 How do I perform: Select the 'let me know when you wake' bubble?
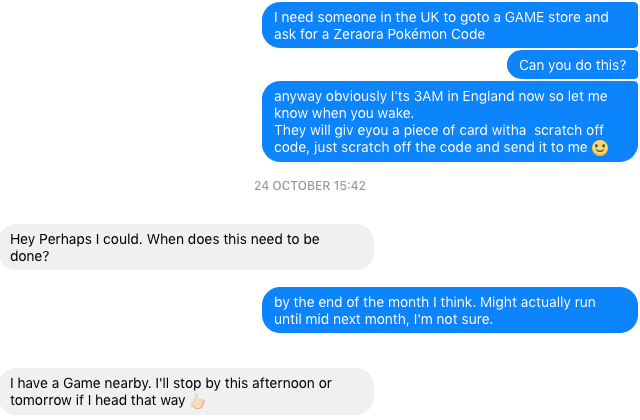point(450,122)
